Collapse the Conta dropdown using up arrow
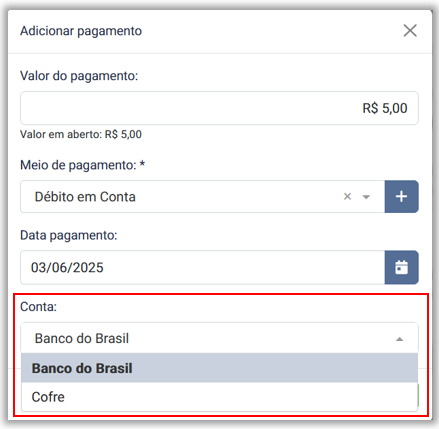Viewport: 439px width, 429px height. tap(399, 339)
